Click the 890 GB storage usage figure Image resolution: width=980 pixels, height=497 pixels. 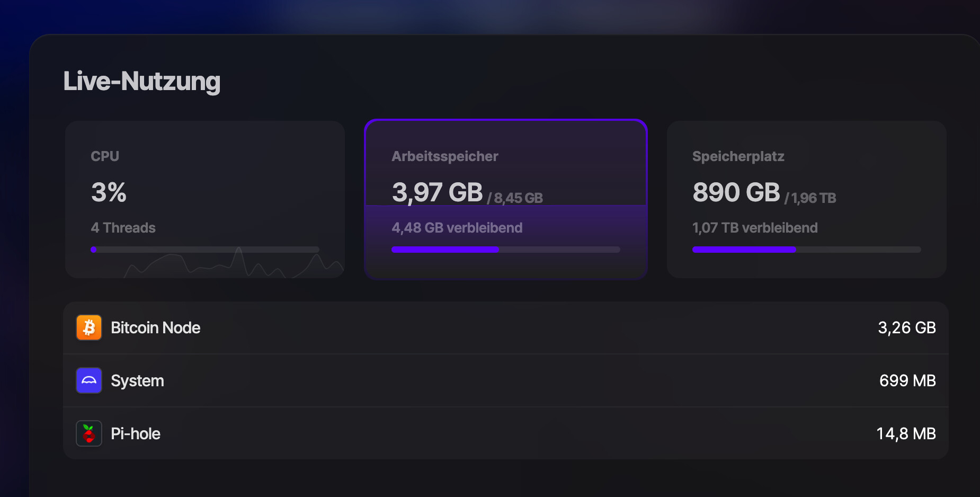click(736, 192)
